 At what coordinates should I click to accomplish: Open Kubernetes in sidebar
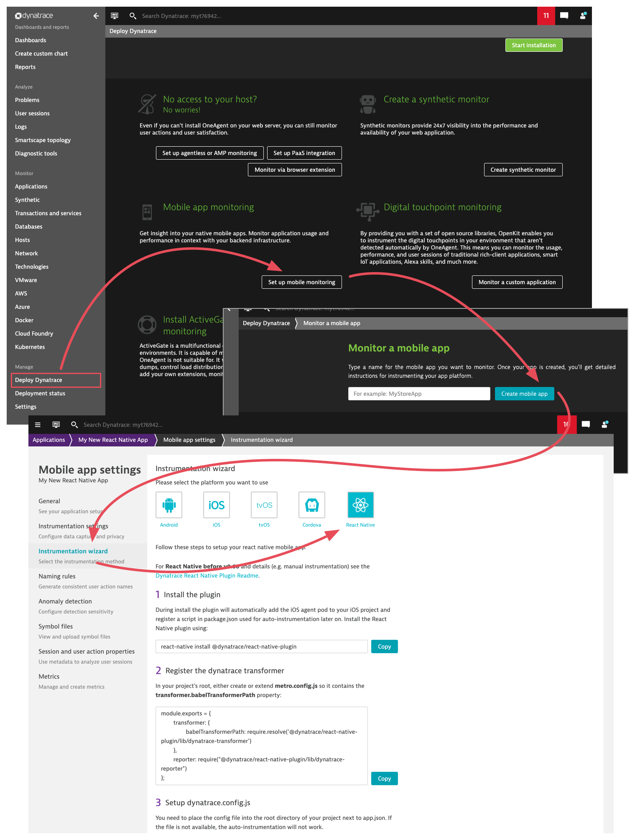click(x=30, y=347)
